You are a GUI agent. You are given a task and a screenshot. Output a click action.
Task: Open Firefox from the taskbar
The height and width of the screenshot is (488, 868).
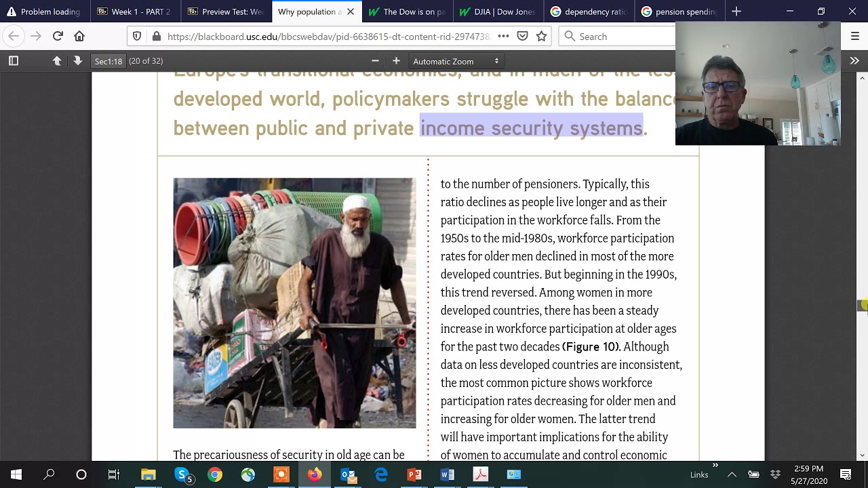[x=314, y=474]
